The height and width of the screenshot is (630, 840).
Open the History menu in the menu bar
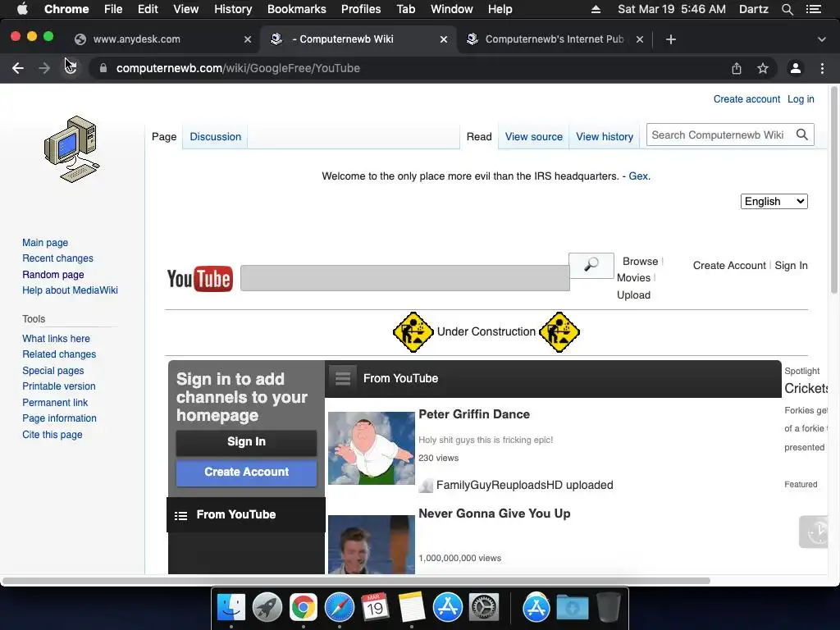point(233,9)
